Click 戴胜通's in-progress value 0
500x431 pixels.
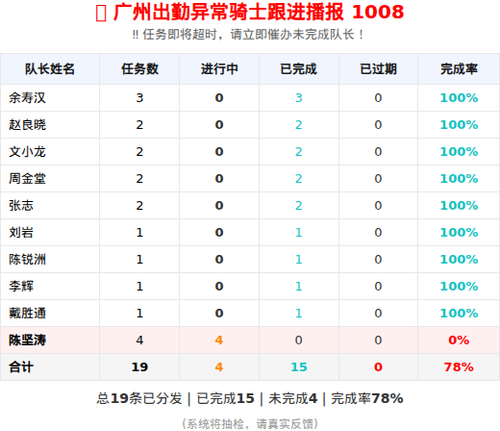219,313
